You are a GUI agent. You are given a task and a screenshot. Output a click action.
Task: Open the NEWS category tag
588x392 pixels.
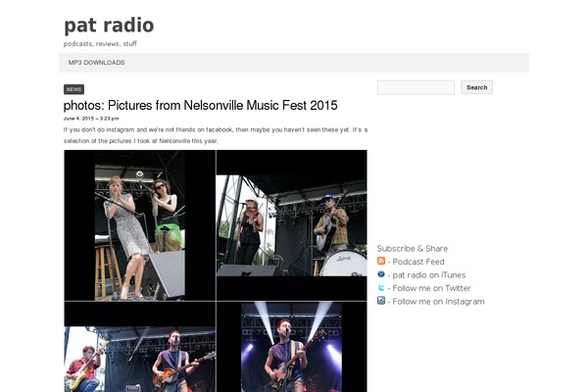(73, 89)
